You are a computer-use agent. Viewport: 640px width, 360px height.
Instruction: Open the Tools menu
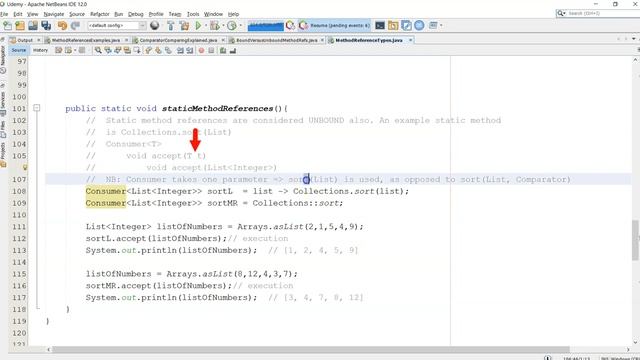[x=193, y=14]
